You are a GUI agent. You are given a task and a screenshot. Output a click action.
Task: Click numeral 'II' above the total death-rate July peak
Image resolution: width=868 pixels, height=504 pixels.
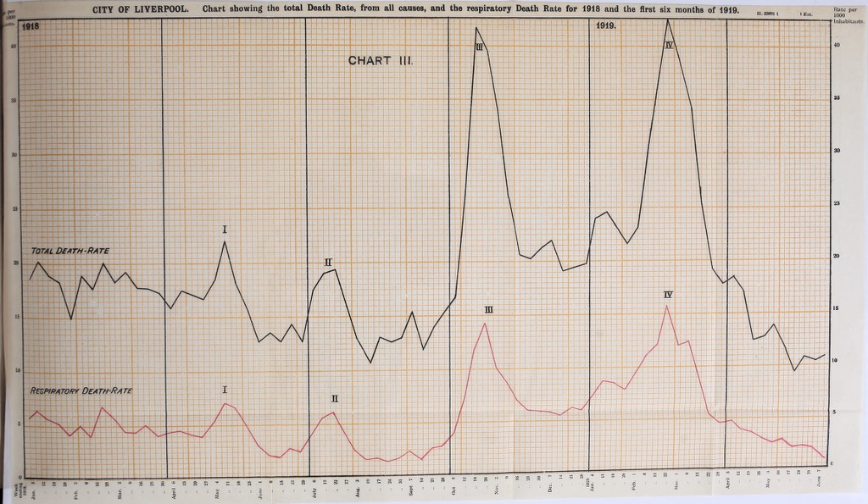328,263
